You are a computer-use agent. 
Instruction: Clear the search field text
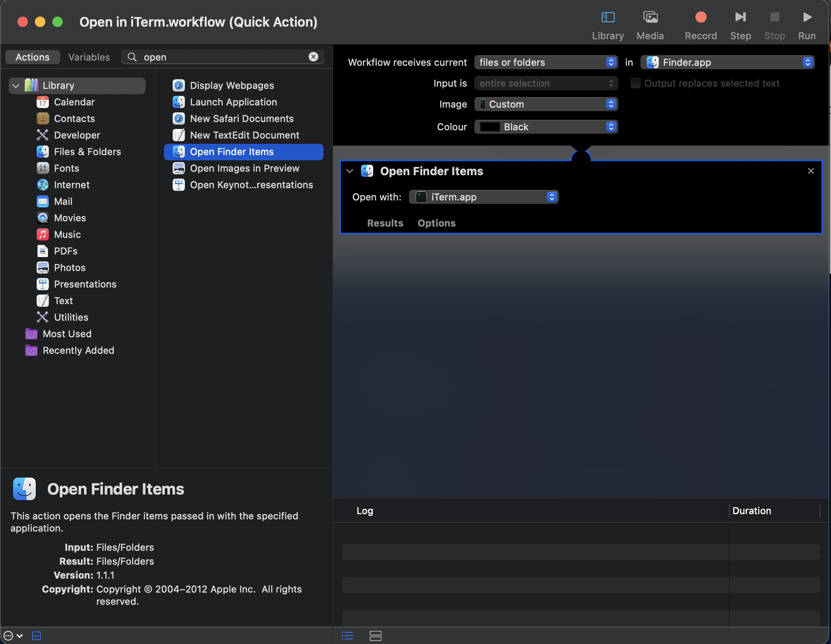coord(313,57)
